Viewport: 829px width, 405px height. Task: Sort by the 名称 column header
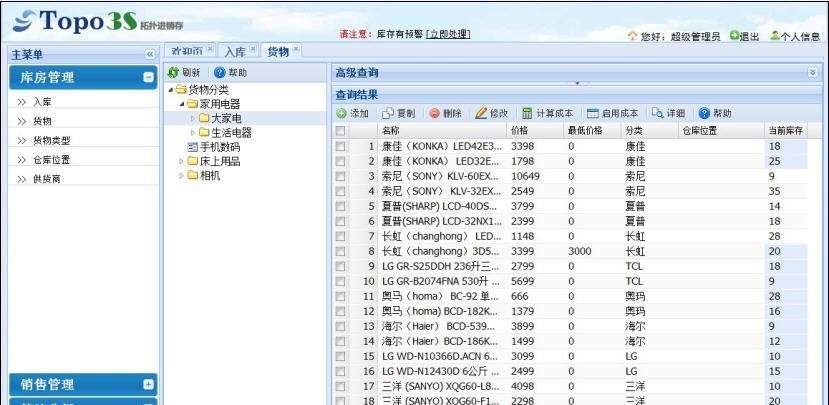point(443,131)
